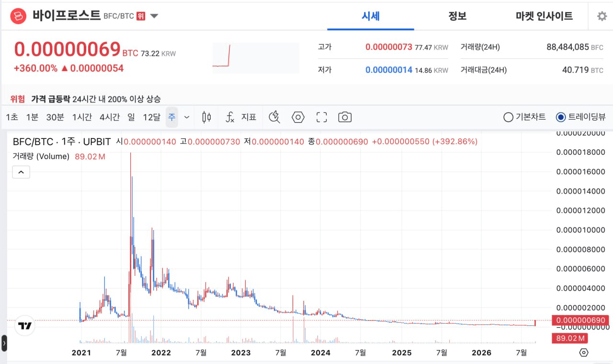Screen dimensions: 613x364
Task: Click the 2023 time axis label
Action: coord(241,353)
